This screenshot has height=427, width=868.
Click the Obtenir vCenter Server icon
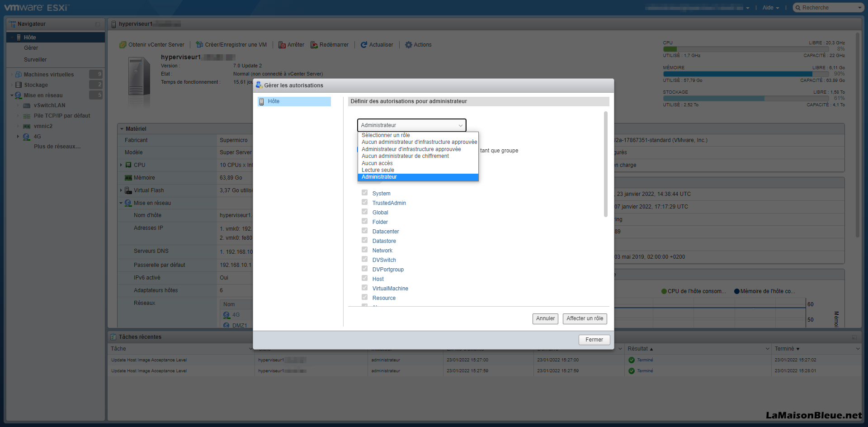tap(123, 45)
